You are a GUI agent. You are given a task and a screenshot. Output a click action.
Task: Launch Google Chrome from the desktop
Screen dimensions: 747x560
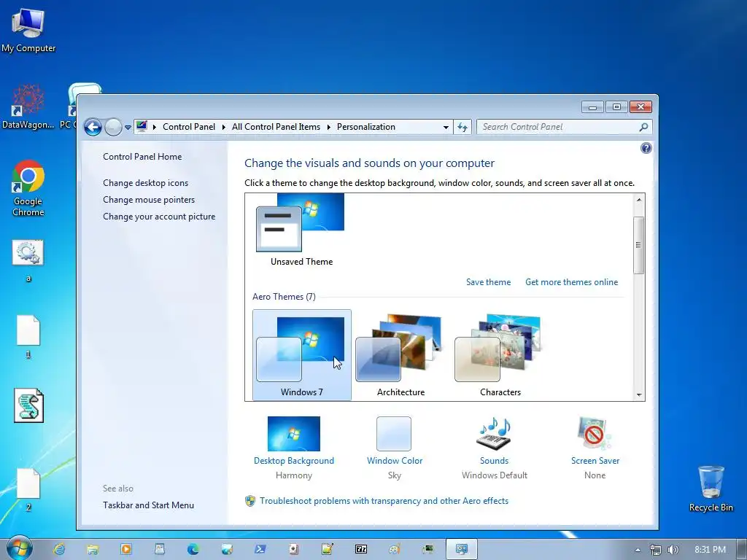tap(28, 188)
